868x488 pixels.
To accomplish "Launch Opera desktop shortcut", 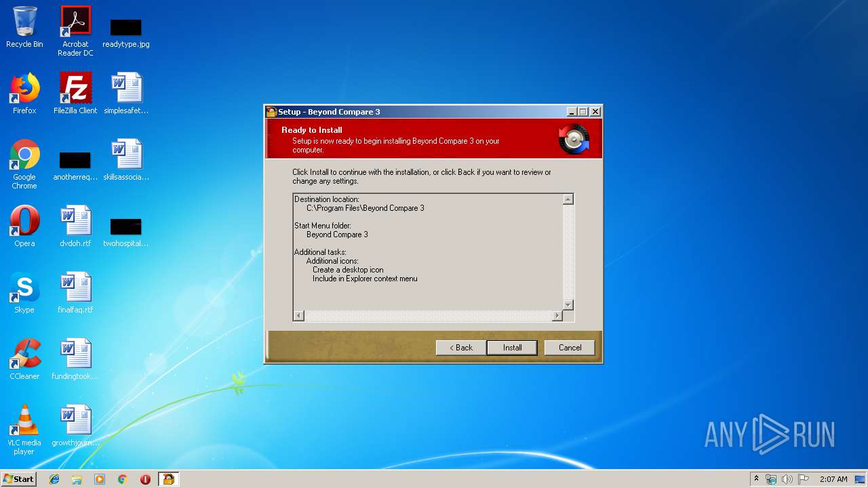I will (x=24, y=226).
